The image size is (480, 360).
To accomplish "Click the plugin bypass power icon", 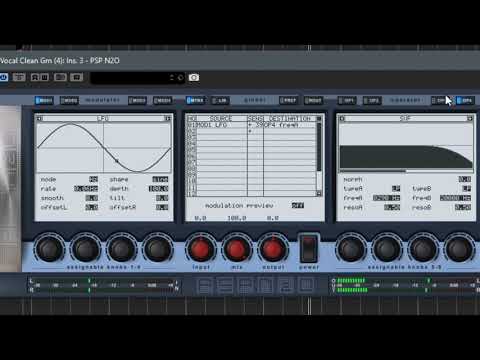I will click(3, 77).
